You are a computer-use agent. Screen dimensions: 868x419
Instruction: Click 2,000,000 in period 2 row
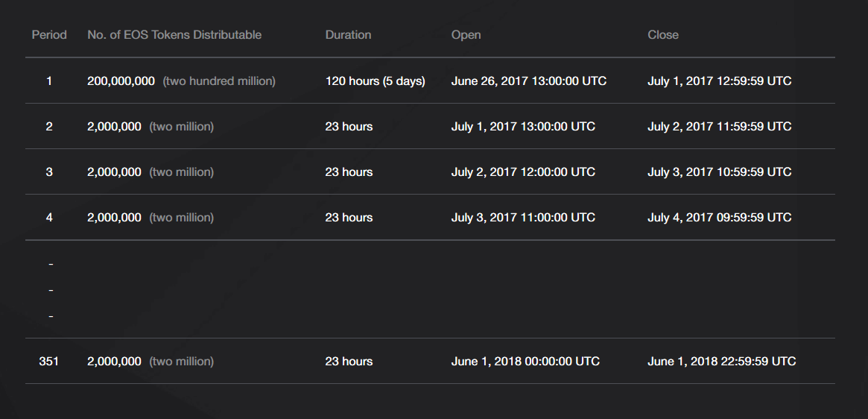(x=115, y=126)
